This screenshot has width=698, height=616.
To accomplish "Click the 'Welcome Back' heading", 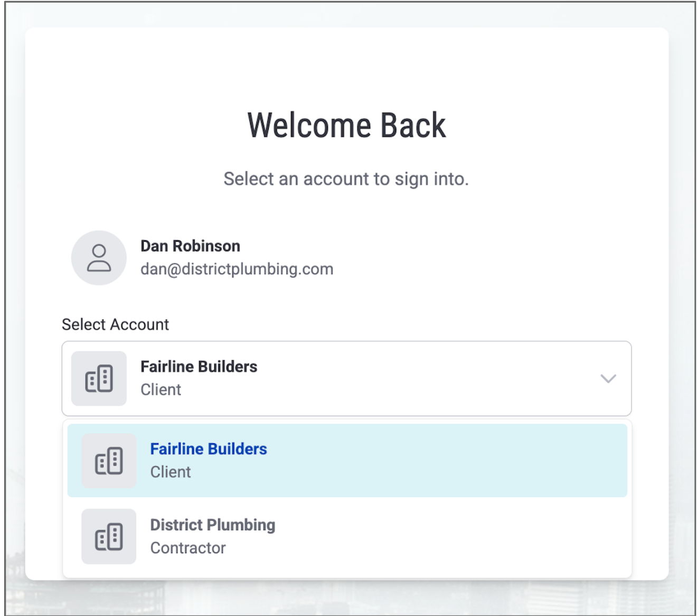I will (x=346, y=126).
